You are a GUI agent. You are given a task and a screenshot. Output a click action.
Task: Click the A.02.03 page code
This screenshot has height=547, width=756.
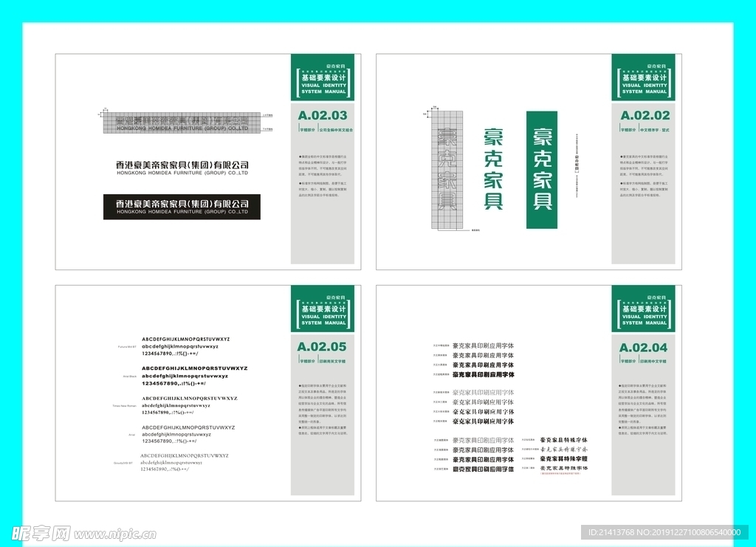[323, 116]
